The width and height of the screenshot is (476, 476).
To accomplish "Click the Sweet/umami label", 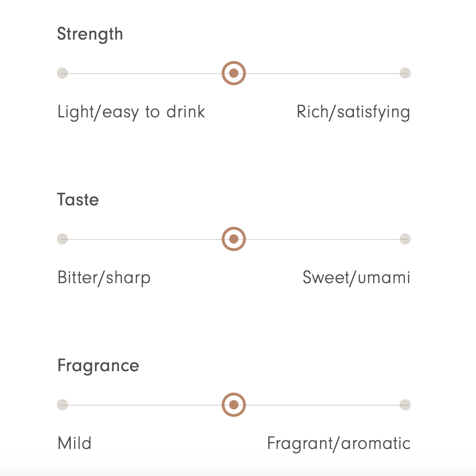I will (x=356, y=278).
